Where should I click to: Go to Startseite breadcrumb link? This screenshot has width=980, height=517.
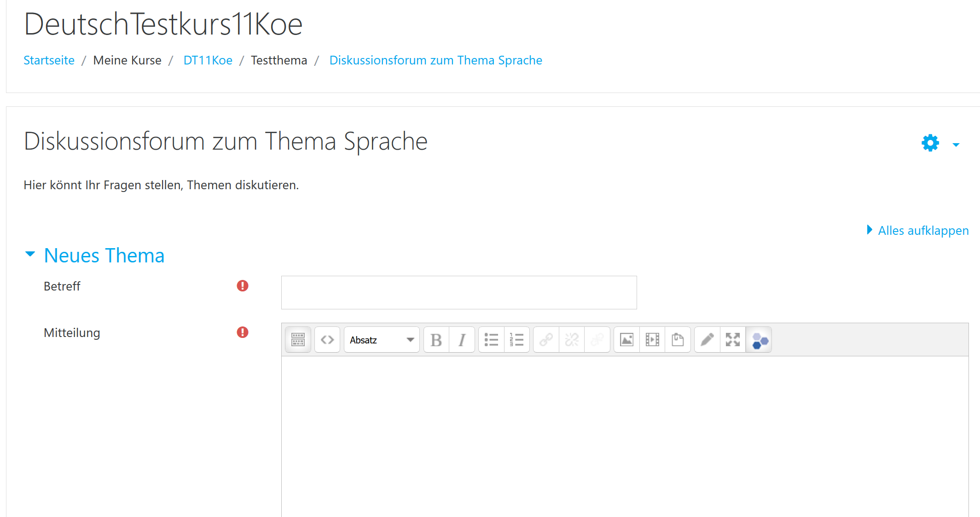point(49,60)
